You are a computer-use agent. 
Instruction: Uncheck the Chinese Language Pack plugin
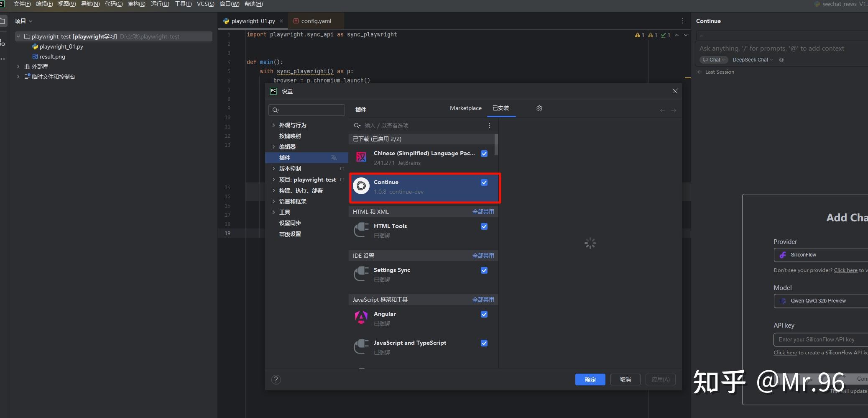484,153
